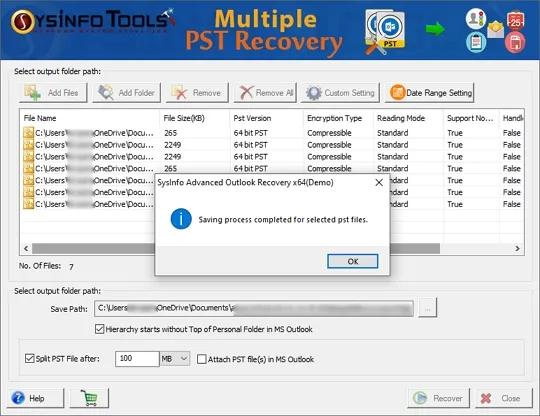
Task: Click the Help question mark icon
Action: (18, 398)
